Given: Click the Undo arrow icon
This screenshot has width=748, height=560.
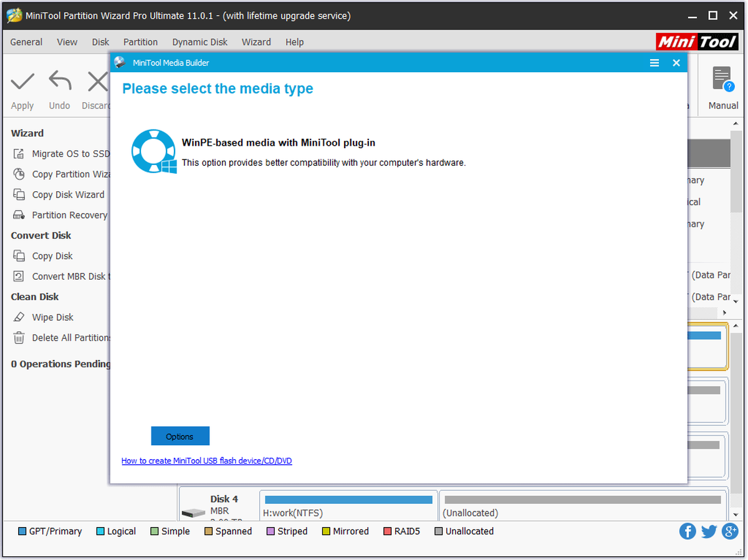Looking at the screenshot, I should click(x=60, y=81).
